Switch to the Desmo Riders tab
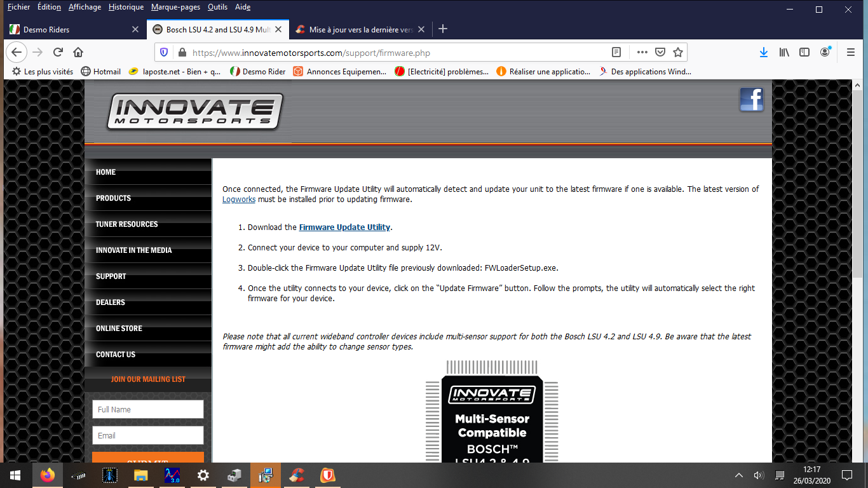 point(75,29)
